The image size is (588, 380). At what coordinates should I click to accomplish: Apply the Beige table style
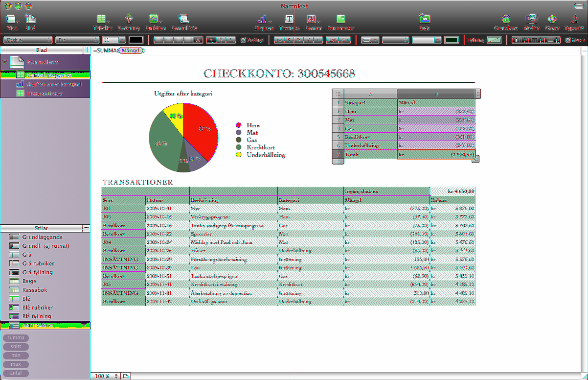coord(45,281)
